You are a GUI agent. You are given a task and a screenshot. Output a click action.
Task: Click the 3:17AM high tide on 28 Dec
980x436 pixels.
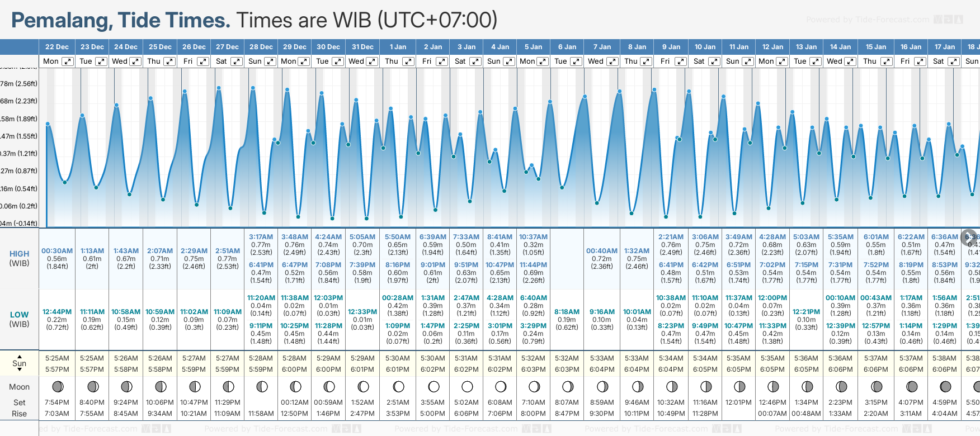(x=261, y=237)
